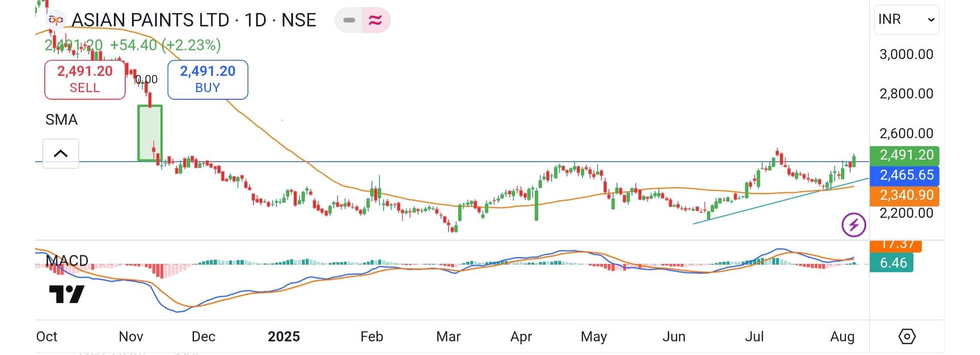Collapse the indicator legend chevron
The width and height of the screenshot is (980, 355).
point(61,154)
